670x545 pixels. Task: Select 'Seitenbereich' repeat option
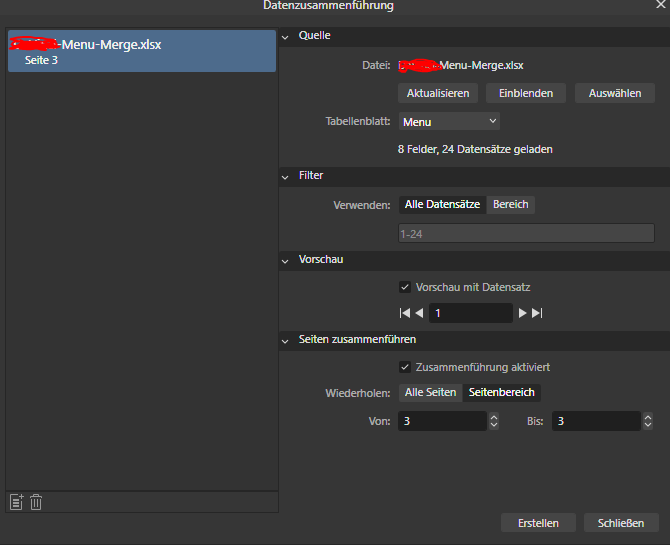point(501,392)
